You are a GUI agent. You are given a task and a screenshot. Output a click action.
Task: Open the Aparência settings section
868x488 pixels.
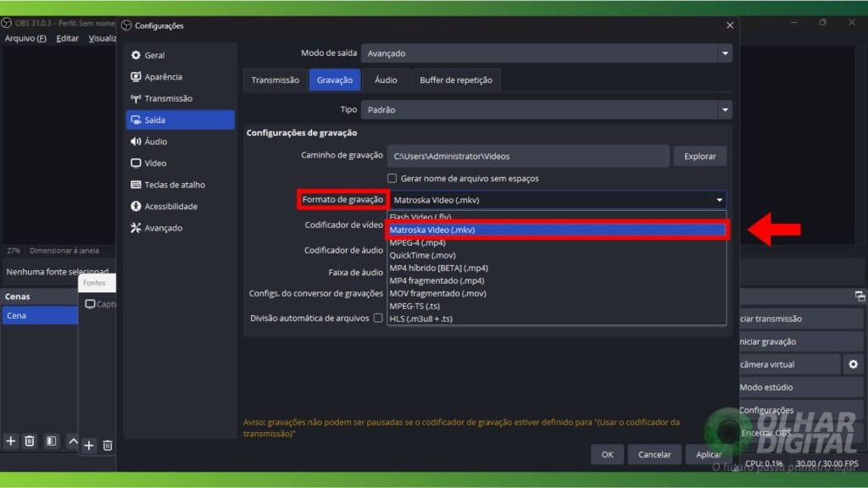click(136, 76)
